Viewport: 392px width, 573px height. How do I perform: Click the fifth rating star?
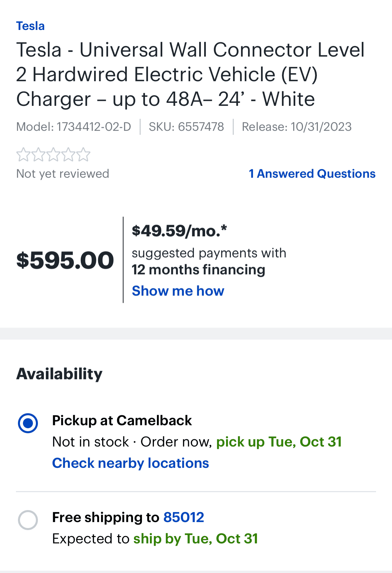tap(83, 154)
